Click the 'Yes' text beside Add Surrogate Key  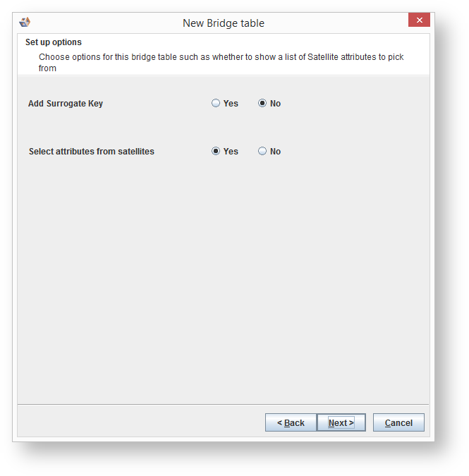[231, 104]
